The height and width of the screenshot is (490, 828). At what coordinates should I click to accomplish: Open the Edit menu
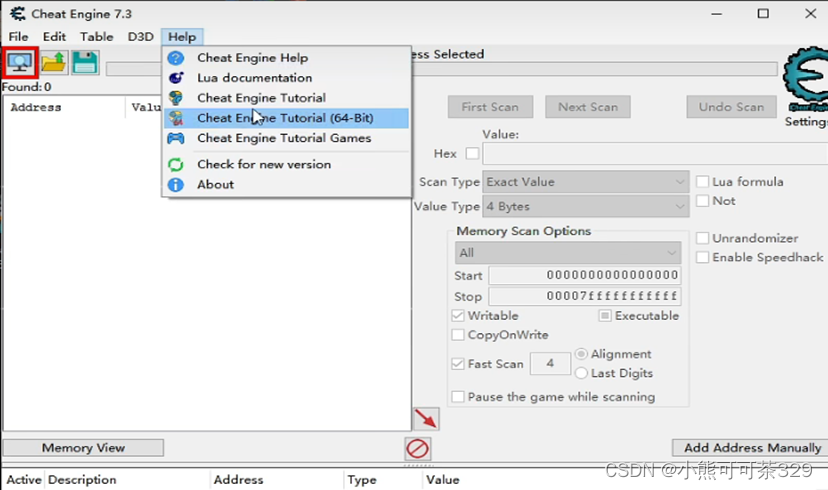[54, 36]
